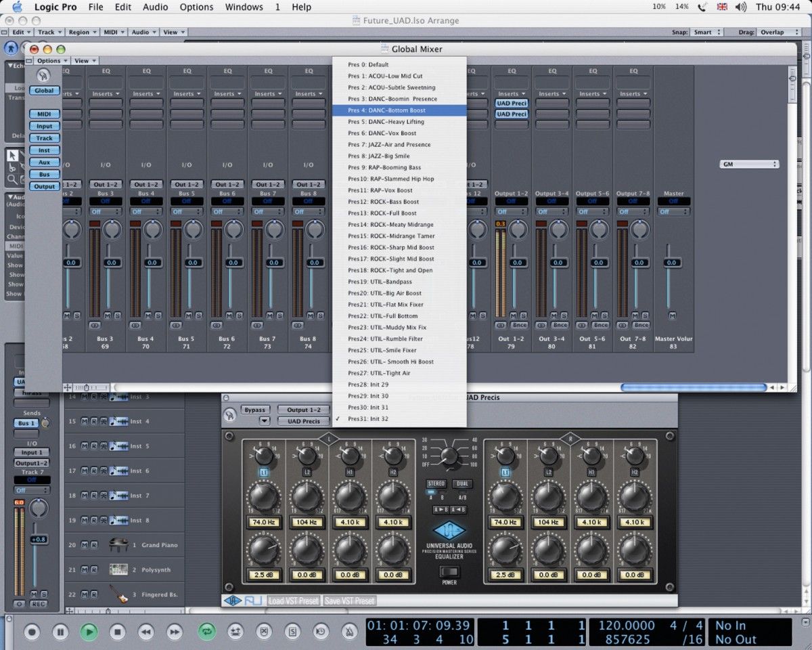Screen dimensions: 812x650
Task: Click the Fast Forward transport button
Action: click(175, 632)
